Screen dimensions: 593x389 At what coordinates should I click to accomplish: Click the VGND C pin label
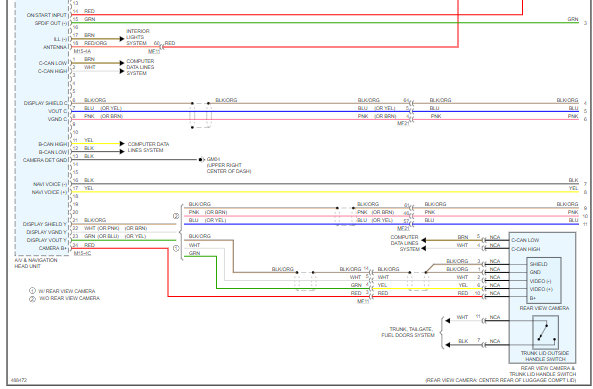57,119
